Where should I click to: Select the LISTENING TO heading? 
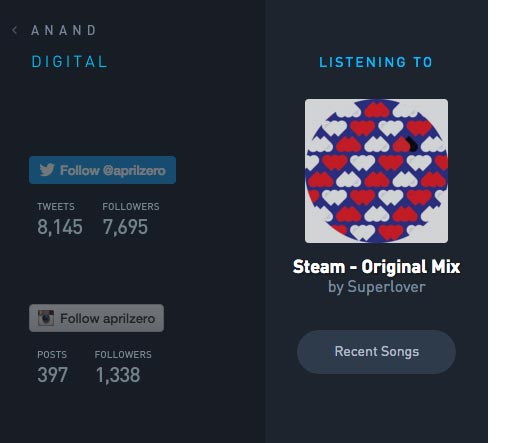pos(376,62)
